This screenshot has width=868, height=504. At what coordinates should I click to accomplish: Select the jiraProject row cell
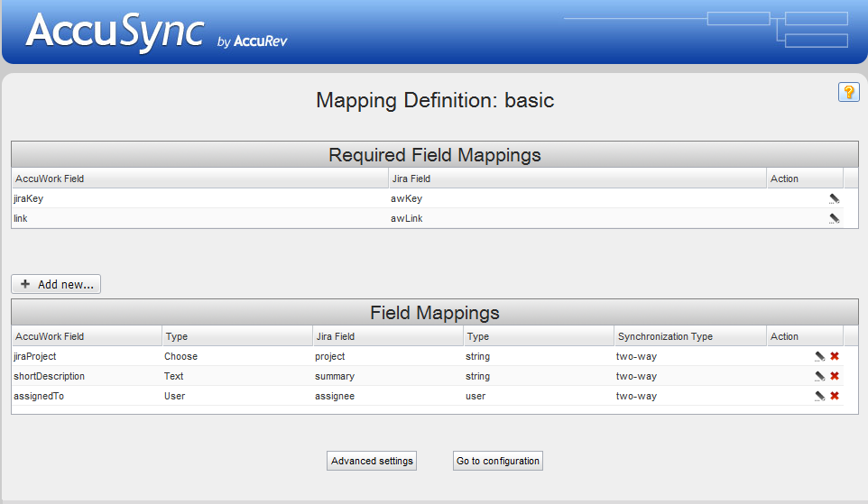[35, 356]
